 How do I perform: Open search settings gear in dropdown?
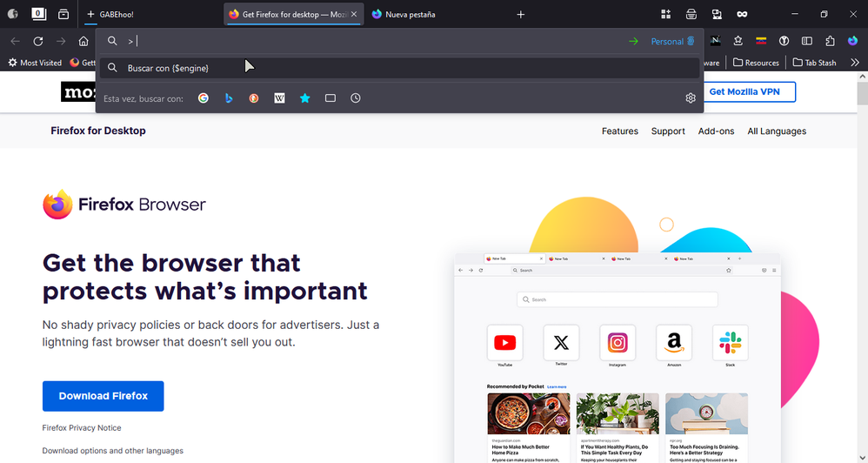click(691, 98)
